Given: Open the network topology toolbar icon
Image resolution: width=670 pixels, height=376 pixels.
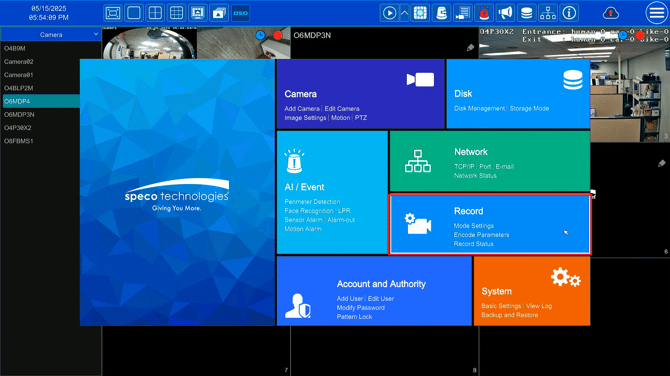Looking at the screenshot, I should point(548,13).
